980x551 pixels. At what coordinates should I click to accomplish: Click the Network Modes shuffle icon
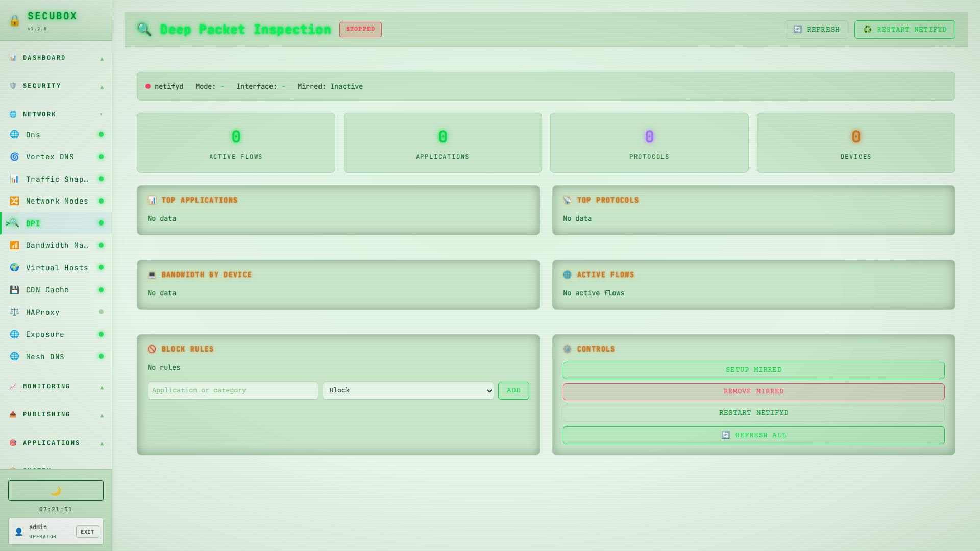point(14,201)
